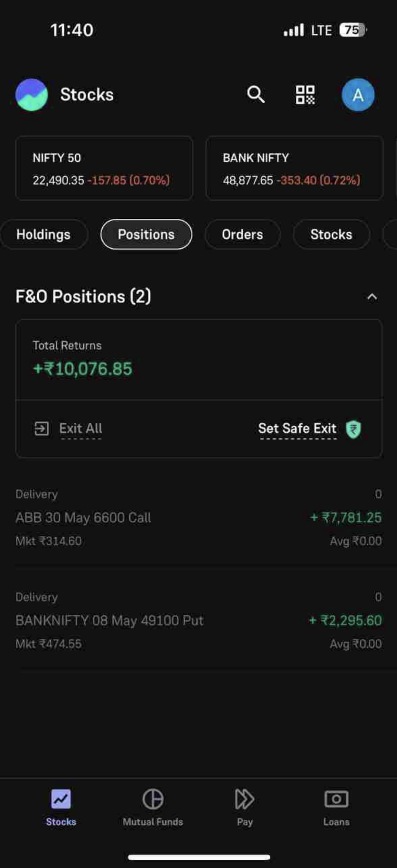397x868 pixels.
Task: Open the BANK NIFTY index card
Action: point(294,168)
